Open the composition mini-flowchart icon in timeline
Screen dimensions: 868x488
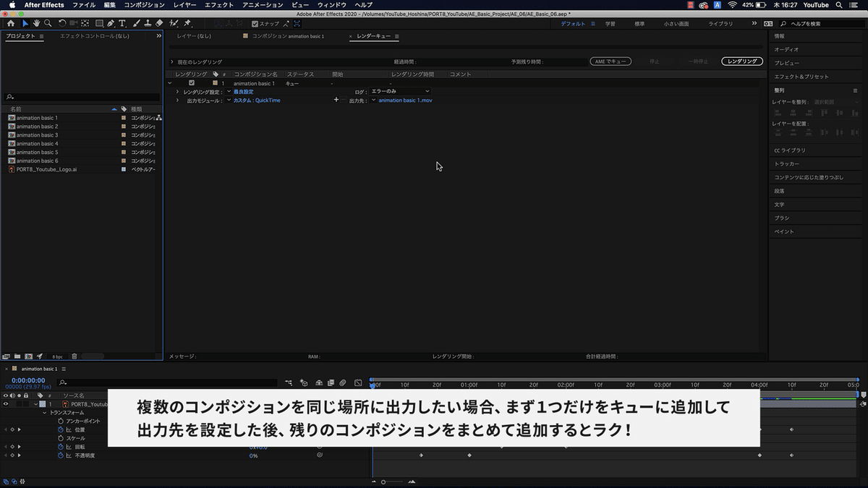[289, 382]
